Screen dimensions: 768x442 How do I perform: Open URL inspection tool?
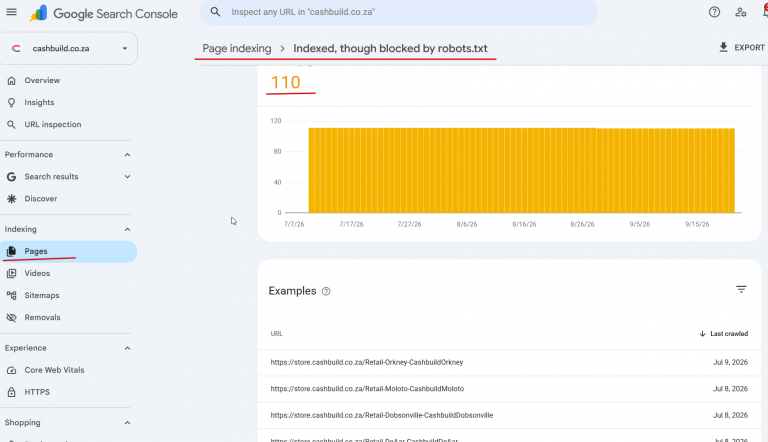[53, 124]
